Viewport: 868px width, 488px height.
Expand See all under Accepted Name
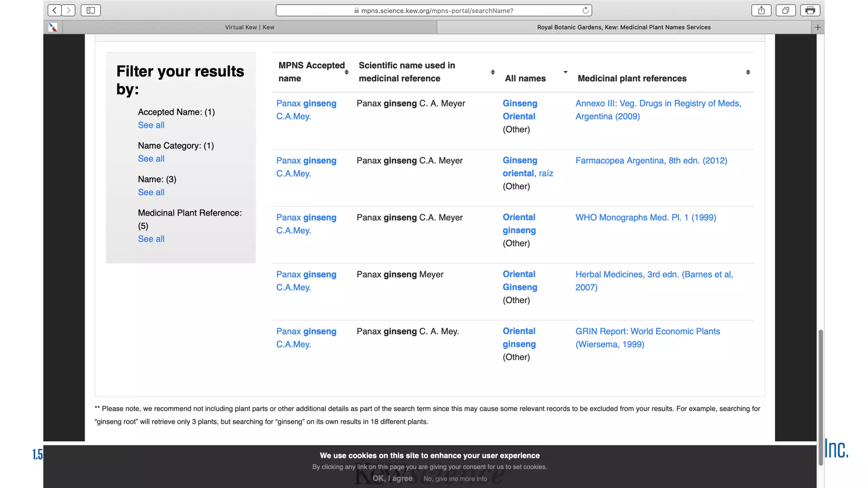(x=151, y=125)
